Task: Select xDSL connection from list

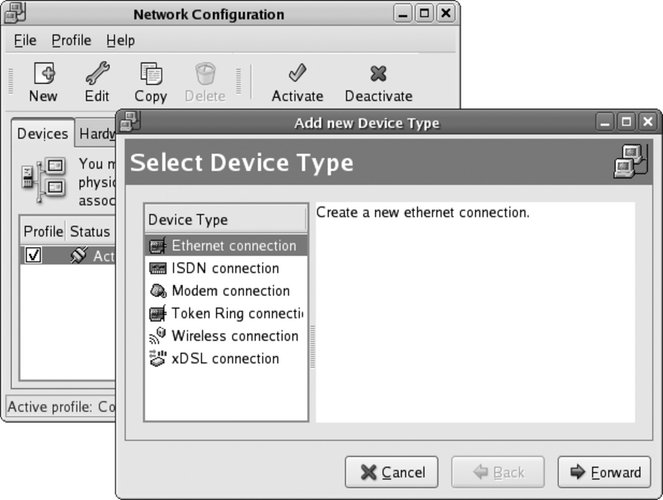Action: 224,358
